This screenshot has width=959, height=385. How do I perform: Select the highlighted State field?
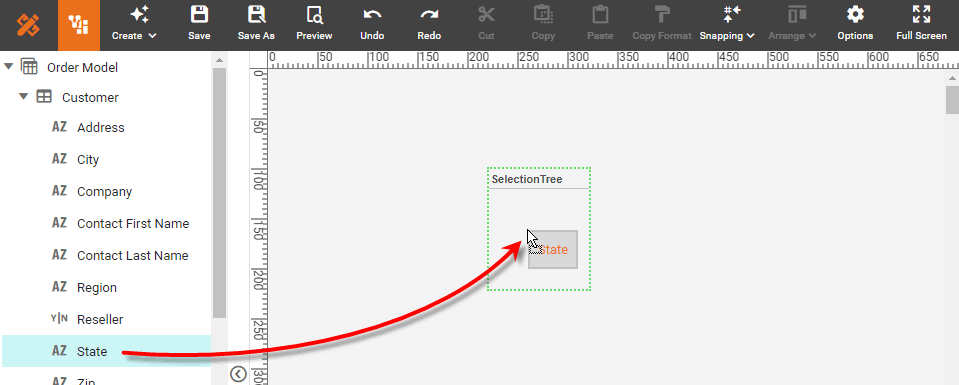tap(106, 351)
